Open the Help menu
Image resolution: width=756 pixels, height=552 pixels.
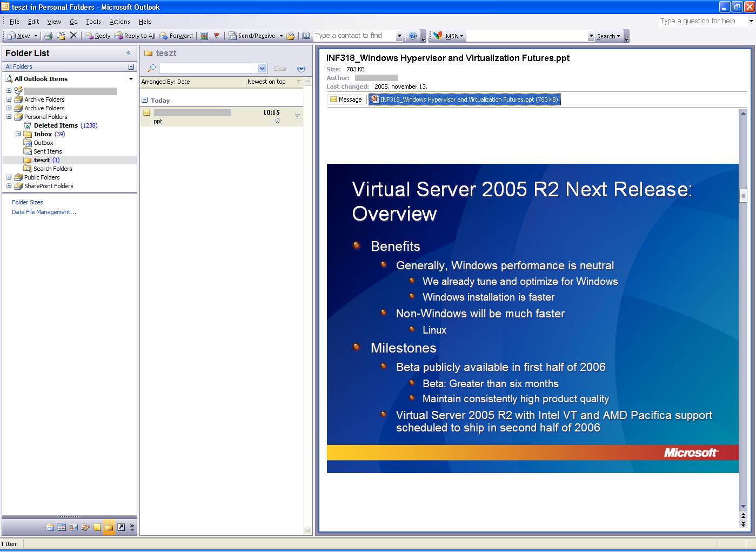click(x=145, y=22)
